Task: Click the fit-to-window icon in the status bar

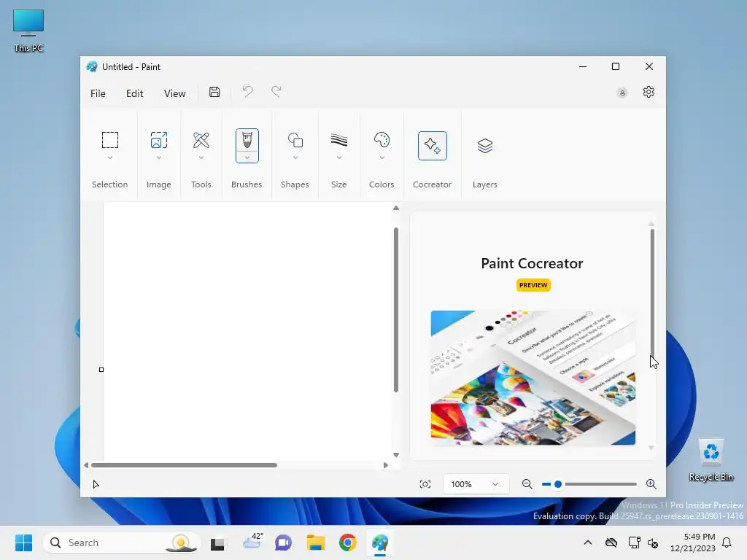Action: tap(425, 484)
